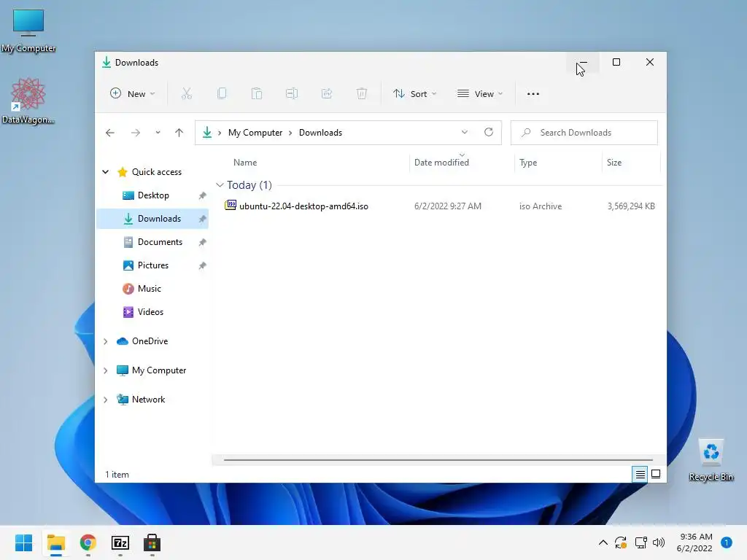Click the breadcrumb chevron after the Downloads icon
This screenshot has width=747, height=560.
click(220, 133)
